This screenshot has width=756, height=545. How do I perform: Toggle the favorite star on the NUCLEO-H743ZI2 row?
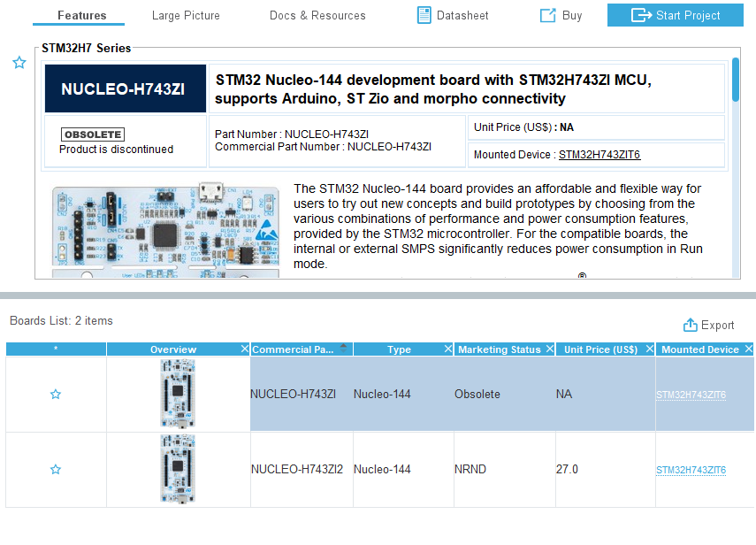pyautogui.click(x=56, y=469)
